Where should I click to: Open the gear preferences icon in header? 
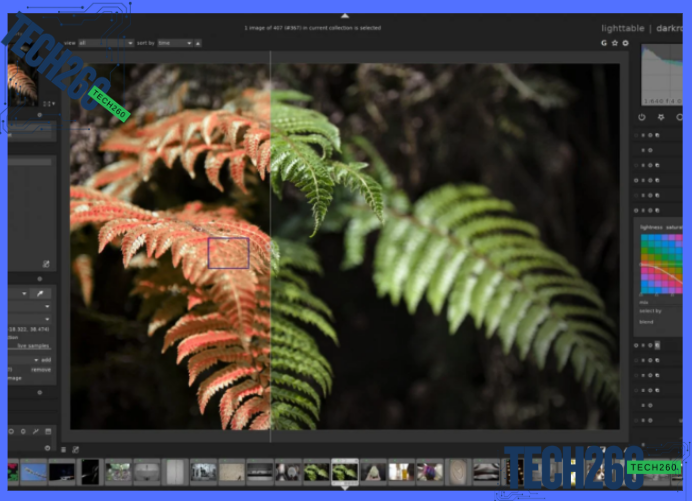pyautogui.click(x=626, y=44)
